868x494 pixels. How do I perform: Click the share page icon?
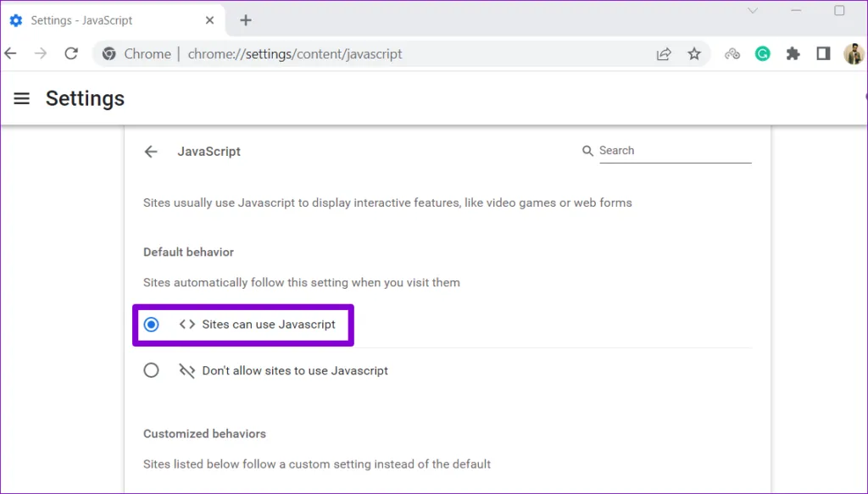(664, 54)
